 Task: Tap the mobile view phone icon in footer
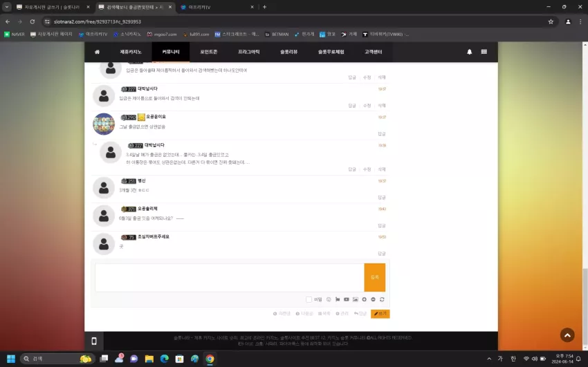(94, 341)
